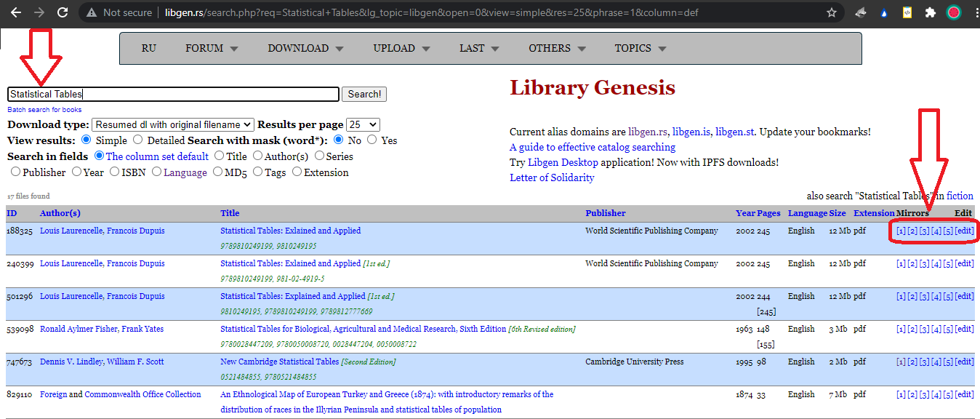Image resolution: width=980 pixels, height=419 pixels.
Task: Choose Yes for search with mask
Action: point(372,140)
